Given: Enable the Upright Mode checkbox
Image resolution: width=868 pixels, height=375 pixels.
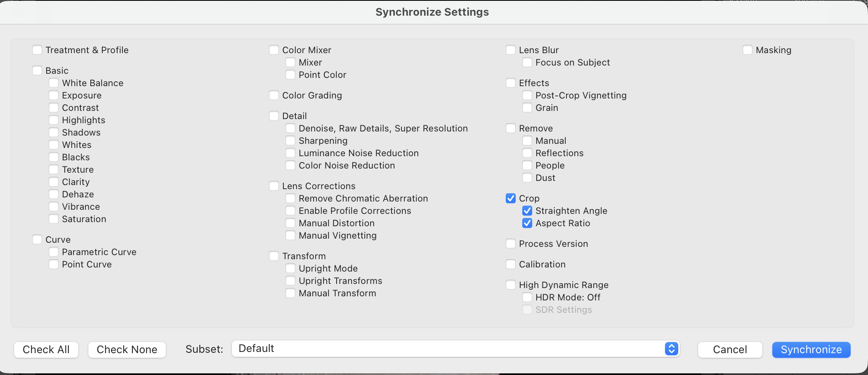Looking at the screenshot, I should [x=290, y=268].
